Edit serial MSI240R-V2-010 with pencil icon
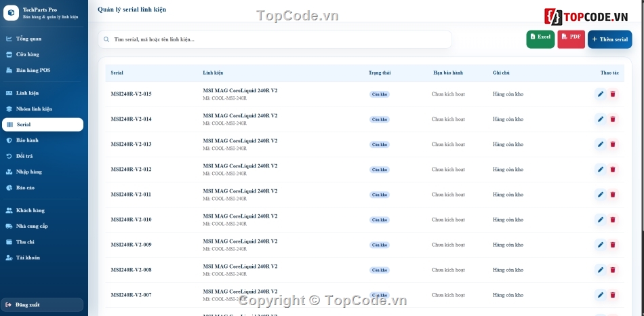The width and height of the screenshot is (644, 316). click(601, 220)
